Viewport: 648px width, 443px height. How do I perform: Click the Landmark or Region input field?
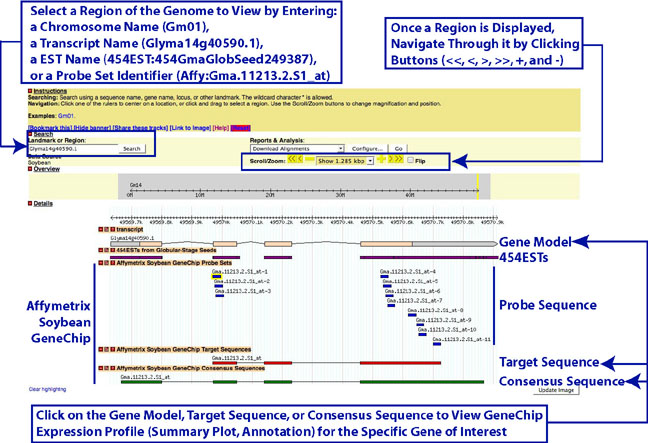pyautogui.click(x=73, y=149)
